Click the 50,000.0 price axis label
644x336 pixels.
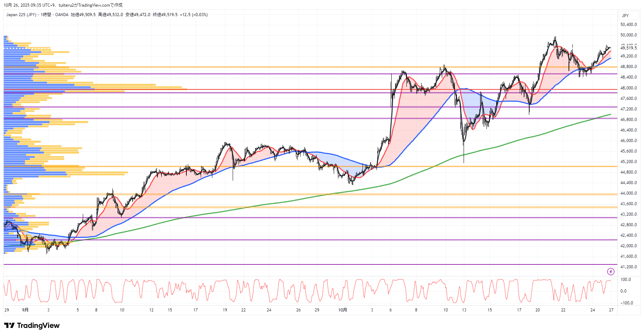[629, 35]
